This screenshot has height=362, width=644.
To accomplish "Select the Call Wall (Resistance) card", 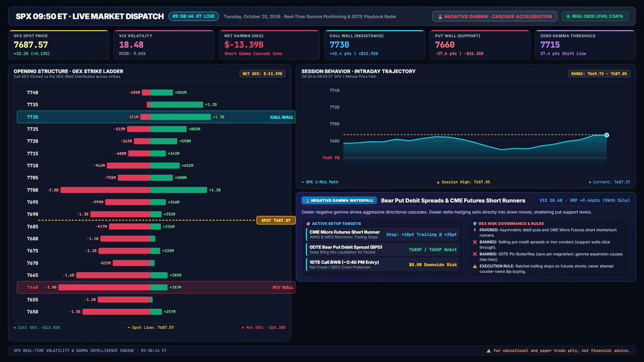I will 374,45.
